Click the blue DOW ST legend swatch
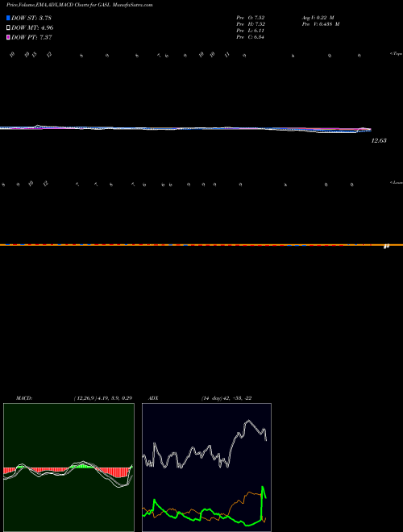 coord(8,18)
